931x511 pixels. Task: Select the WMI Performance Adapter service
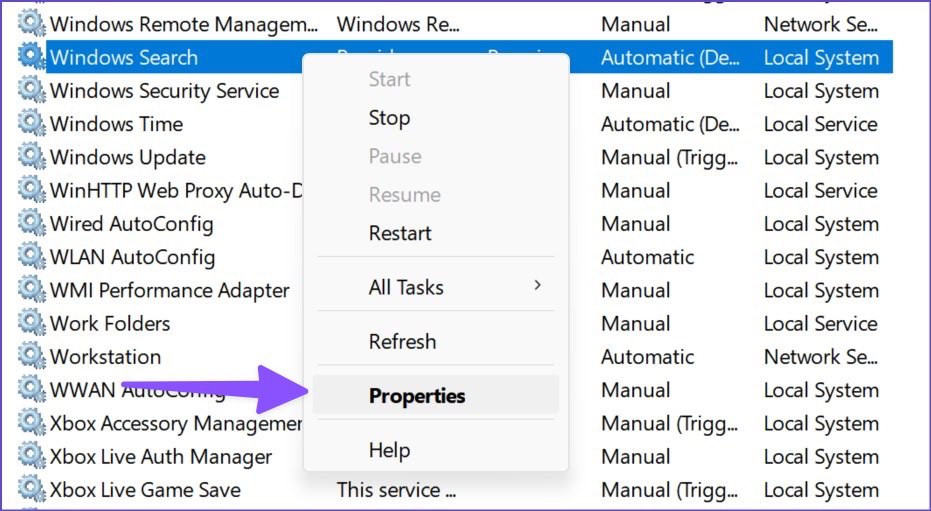(170, 290)
